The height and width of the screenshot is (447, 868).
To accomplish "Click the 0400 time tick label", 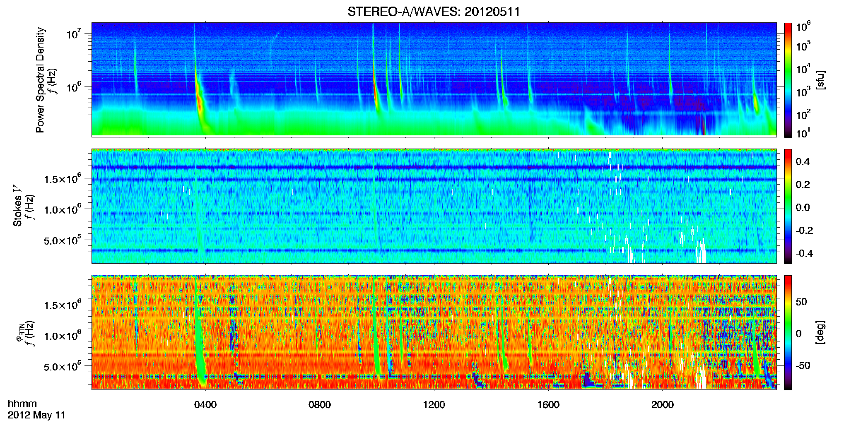I will coord(205,405).
